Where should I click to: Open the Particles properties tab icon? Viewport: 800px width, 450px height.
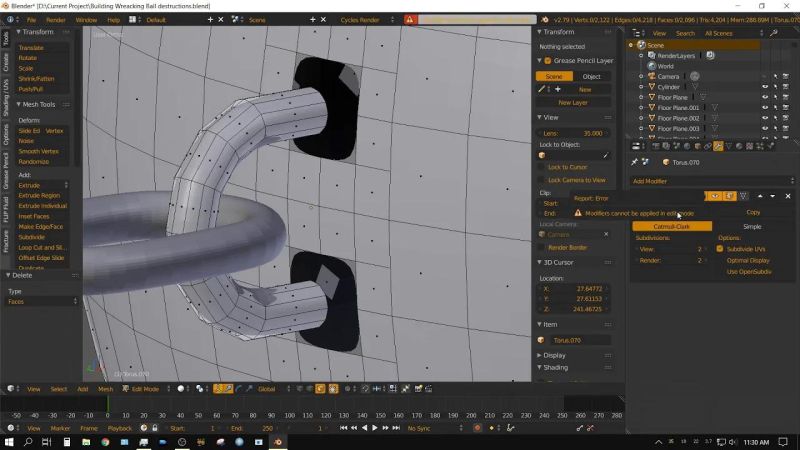tap(760, 146)
